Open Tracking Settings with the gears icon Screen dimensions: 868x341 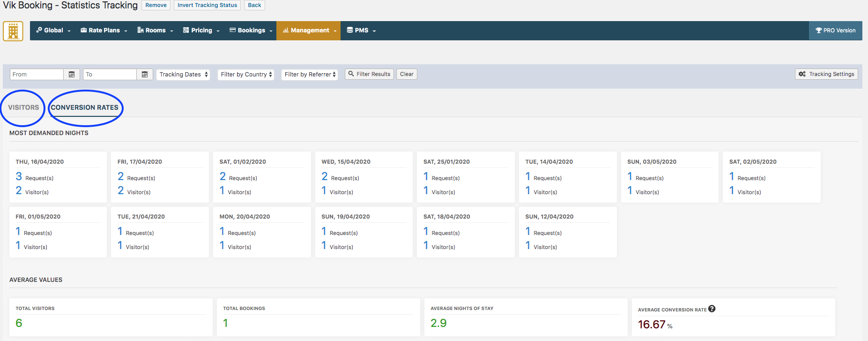(826, 74)
